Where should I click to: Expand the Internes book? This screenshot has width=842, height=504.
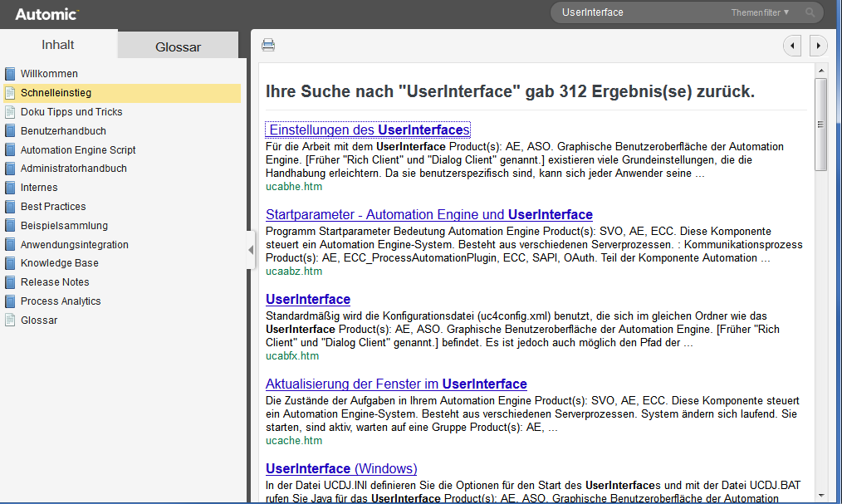39,188
